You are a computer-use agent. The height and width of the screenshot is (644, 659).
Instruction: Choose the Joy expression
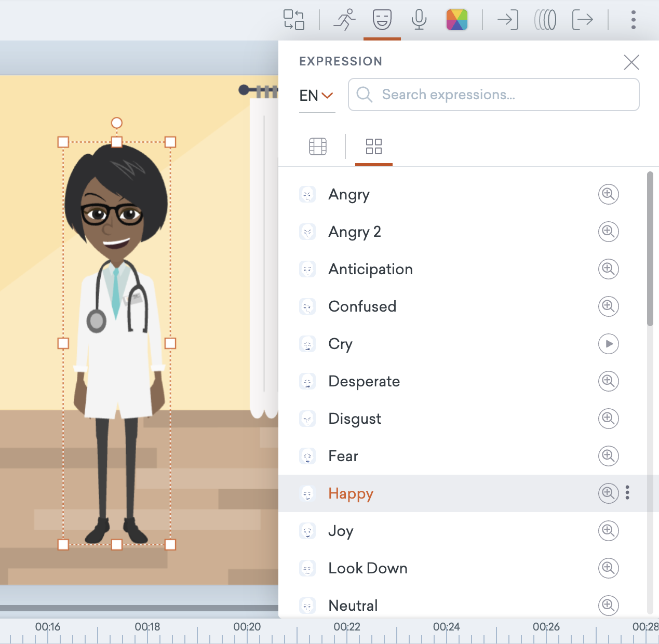(x=341, y=531)
